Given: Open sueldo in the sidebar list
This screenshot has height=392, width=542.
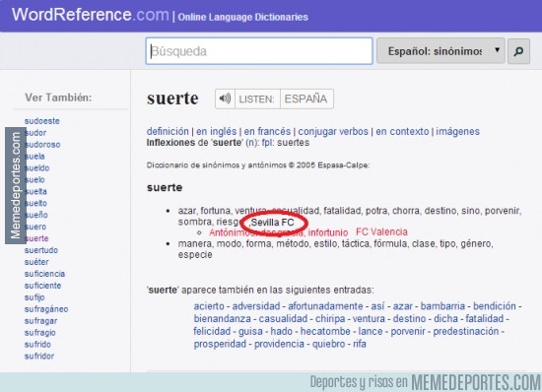Looking at the screenshot, I should click(x=36, y=168).
